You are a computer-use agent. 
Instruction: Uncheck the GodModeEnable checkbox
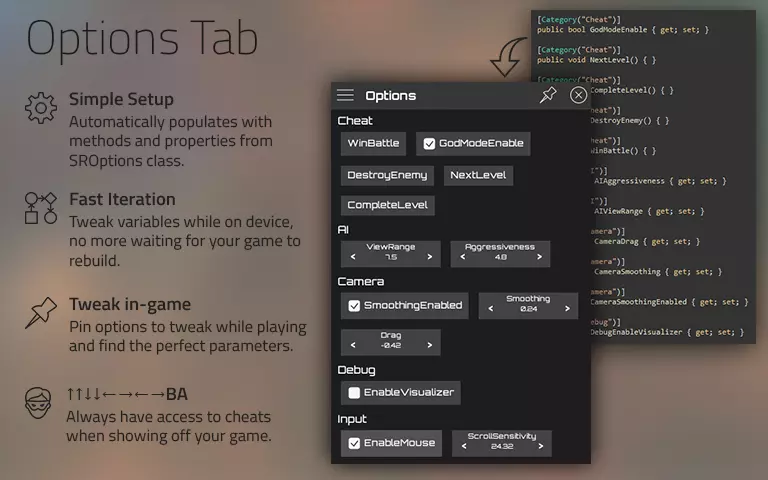pyautogui.click(x=429, y=144)
